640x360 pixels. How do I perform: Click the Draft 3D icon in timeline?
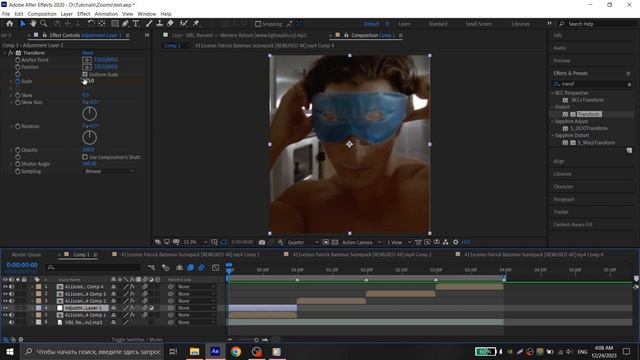click(x=166, y=268)
